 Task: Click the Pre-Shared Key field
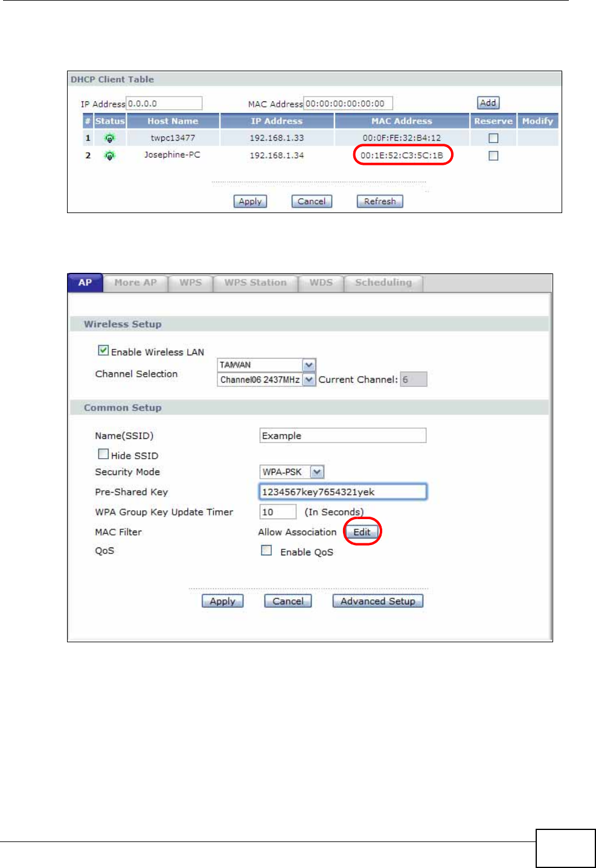(x=343, y=492)
